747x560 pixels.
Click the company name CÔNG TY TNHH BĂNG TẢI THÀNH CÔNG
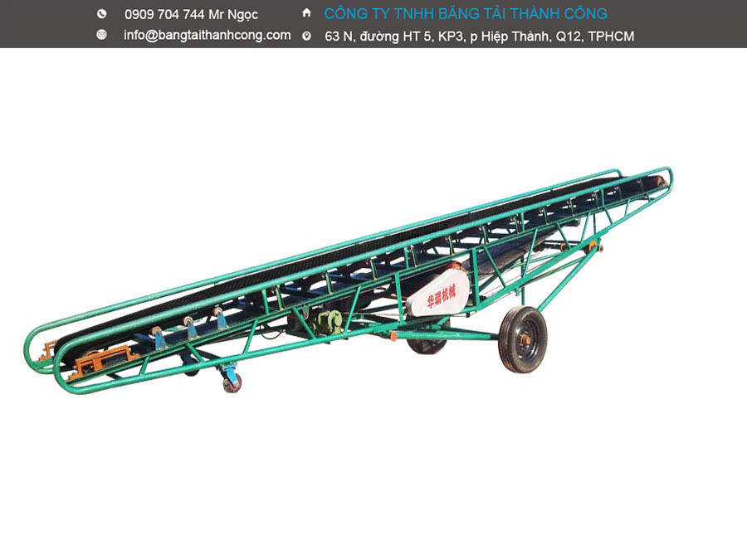point(466,14)
